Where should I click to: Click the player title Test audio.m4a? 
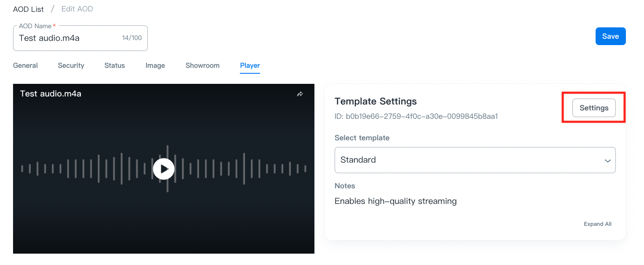click(x=51, y=94)
